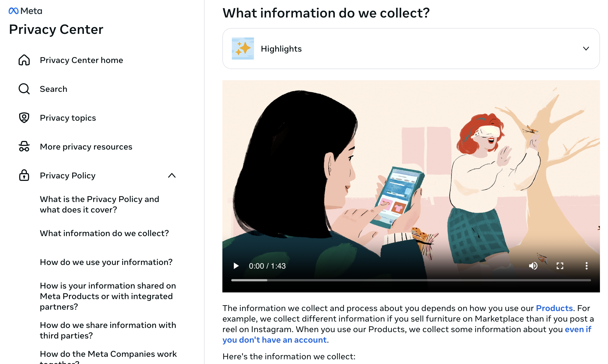The image size is (608, 364).
Task: Open 'What is the Privacy Policy' item
Action: tap(100, 204)
